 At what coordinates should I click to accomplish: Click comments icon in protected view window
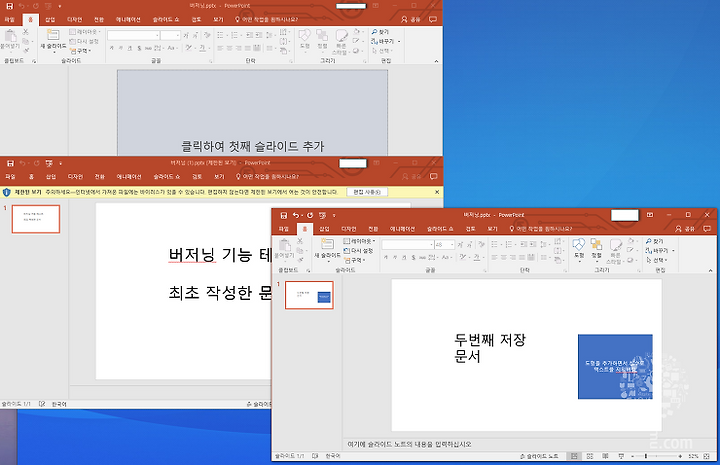click(x=433, y=176)
